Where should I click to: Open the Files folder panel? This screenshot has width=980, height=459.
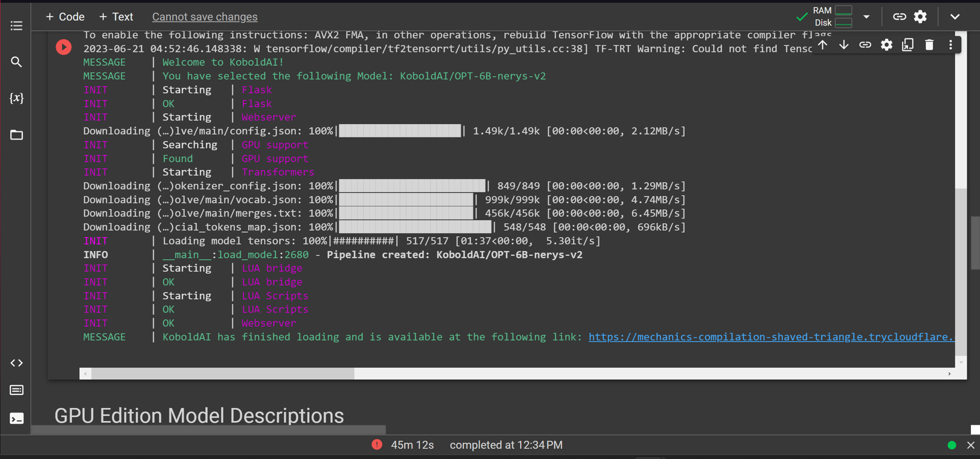tap(16, 135)
